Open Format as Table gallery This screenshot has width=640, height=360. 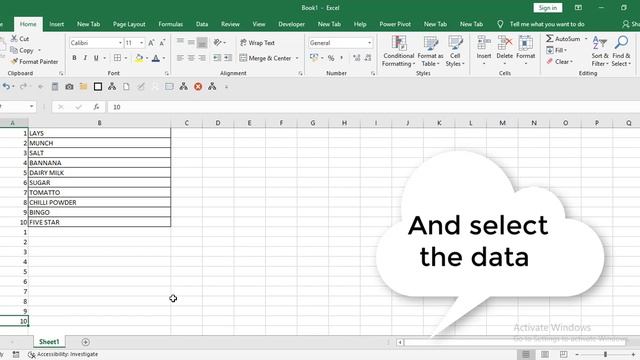[x=430, y=51]
